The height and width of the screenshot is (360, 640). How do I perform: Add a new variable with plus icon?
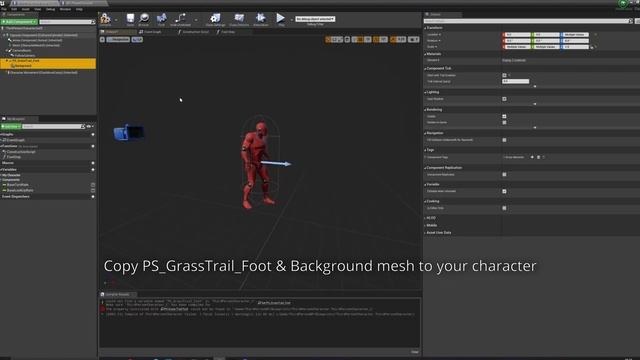click(93, 169)
